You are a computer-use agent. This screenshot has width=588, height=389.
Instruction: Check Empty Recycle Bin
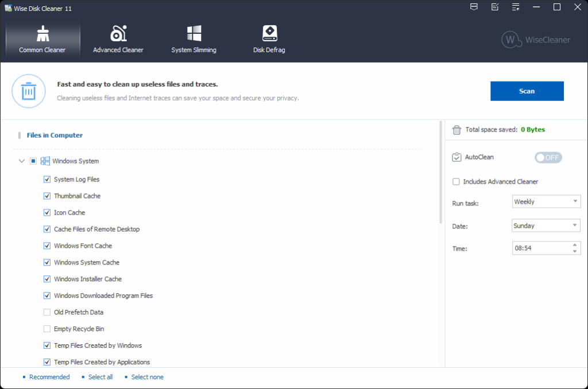[47, 329]
